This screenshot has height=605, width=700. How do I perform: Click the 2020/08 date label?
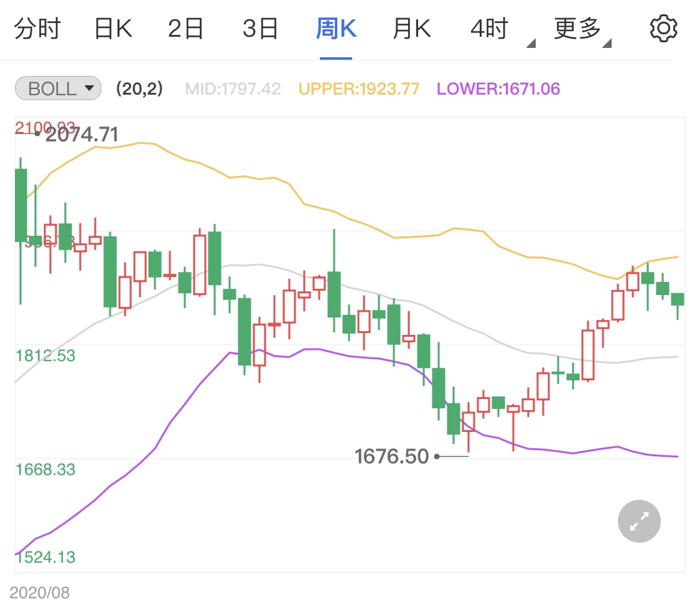pyautogui.click(x=39, y=593)
